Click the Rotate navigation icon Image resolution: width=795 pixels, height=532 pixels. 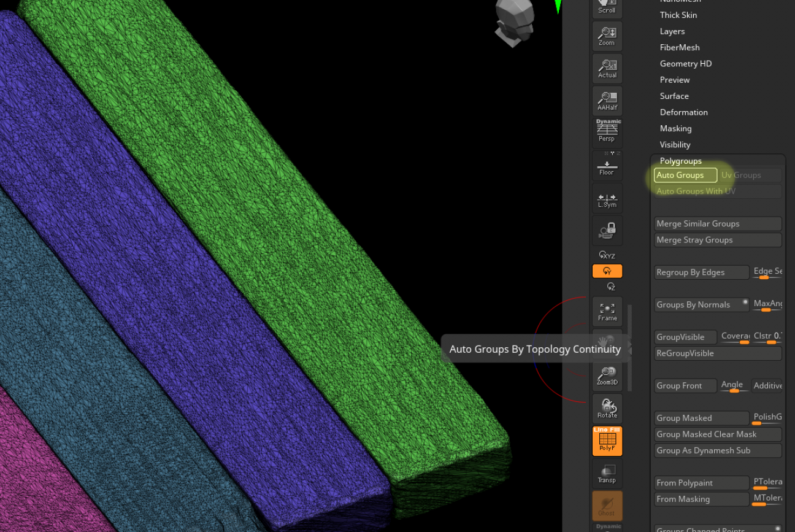(x=607, y=409)
